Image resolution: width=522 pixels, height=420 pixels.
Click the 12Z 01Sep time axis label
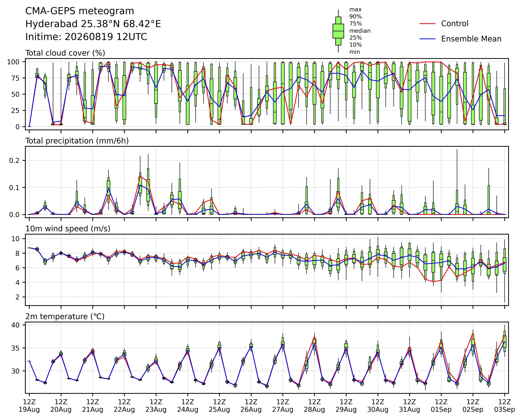441,406
